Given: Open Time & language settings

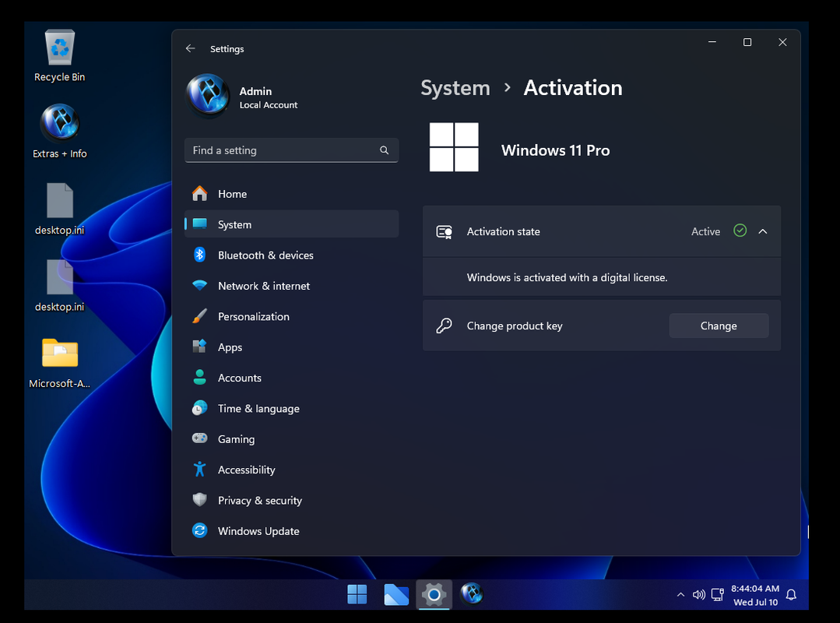Looking at the screenshot, I should [291, 409].
